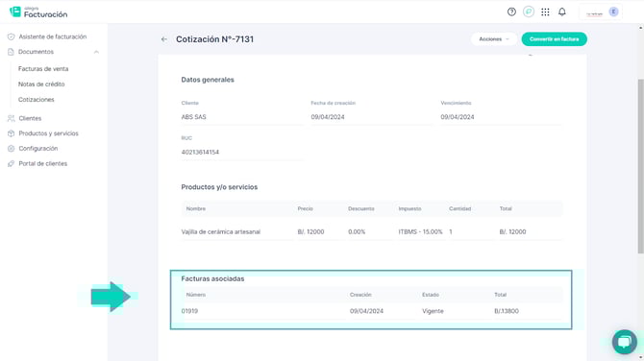The image size is (644, 361).
Task: Select Cotizaciones in sidebar
Action: pos(37,100)
